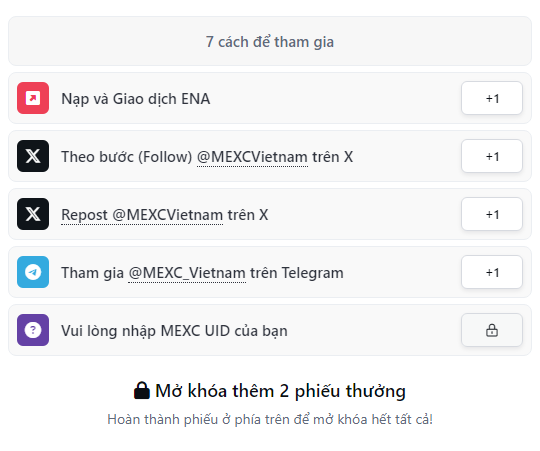Click the '7 cách để tham gia' header
The height and width of the screenshot is (451, 540).
[x=270, y=41]
